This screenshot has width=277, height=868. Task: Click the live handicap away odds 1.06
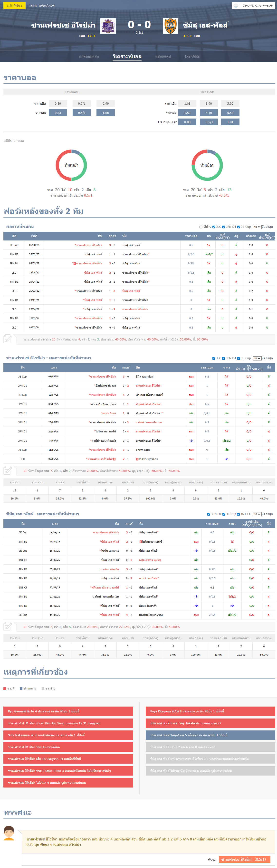pos(106,113)
